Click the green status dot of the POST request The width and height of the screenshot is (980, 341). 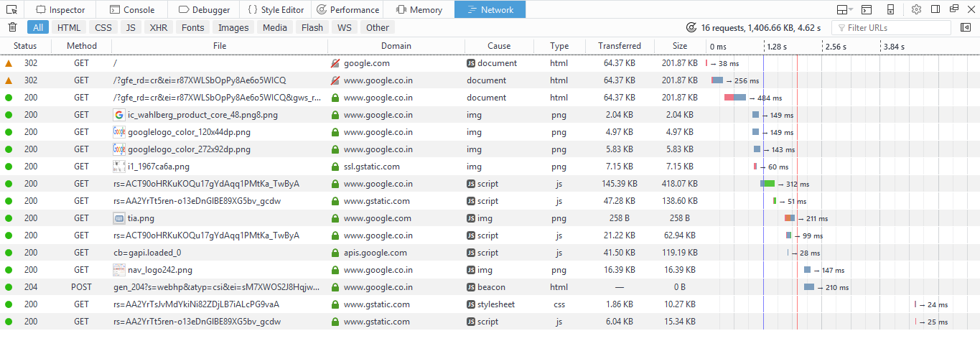coord(9,287)
